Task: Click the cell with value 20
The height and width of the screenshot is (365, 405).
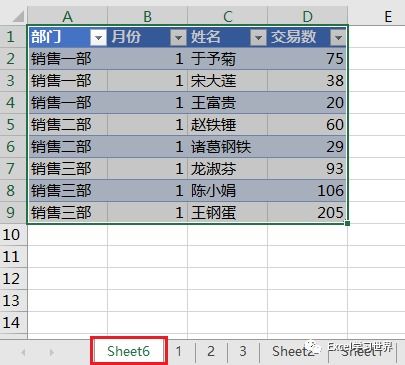Action: click(x=307, y=103)
